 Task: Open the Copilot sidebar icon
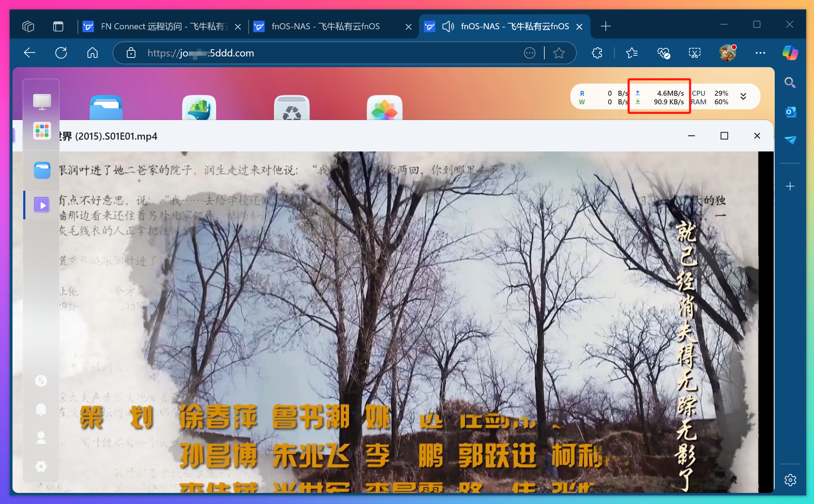790,53
